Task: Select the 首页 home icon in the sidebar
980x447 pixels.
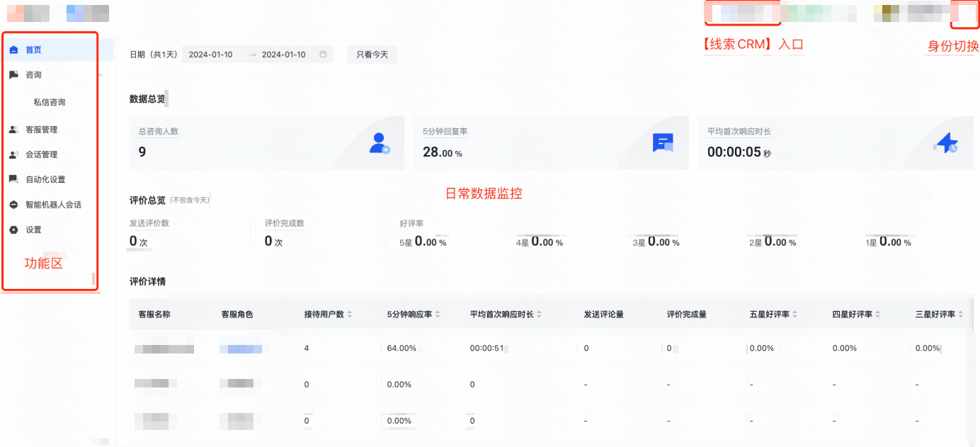Action: click(x=14, y=50)
